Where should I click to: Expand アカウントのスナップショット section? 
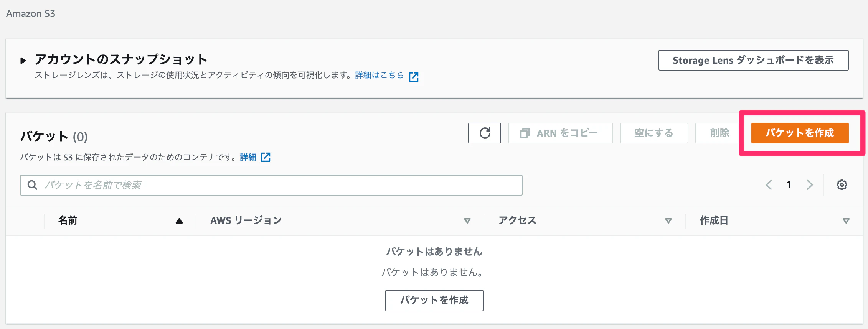click(x=23, y=60)
